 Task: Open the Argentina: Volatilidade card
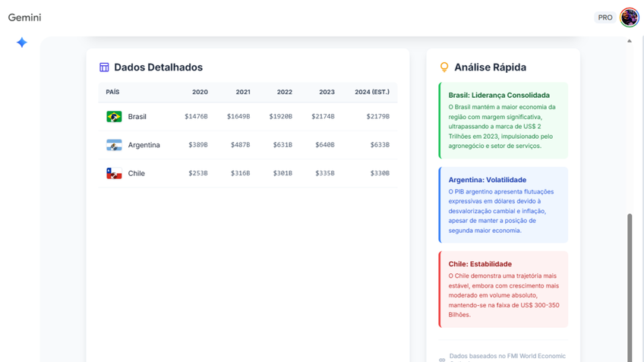pos(503,205)
